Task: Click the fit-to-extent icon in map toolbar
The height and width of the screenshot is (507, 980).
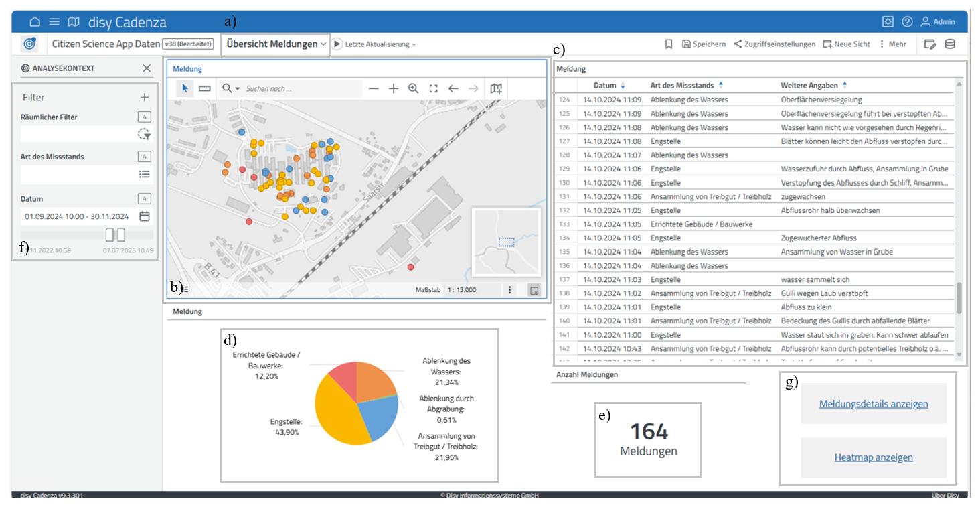Action: click(433, 88)
